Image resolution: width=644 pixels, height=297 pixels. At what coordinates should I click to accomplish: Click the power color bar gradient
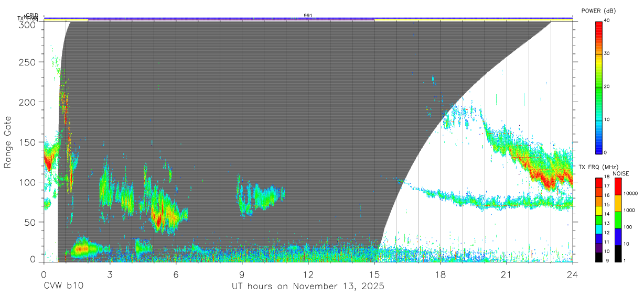tap(598, 87)
